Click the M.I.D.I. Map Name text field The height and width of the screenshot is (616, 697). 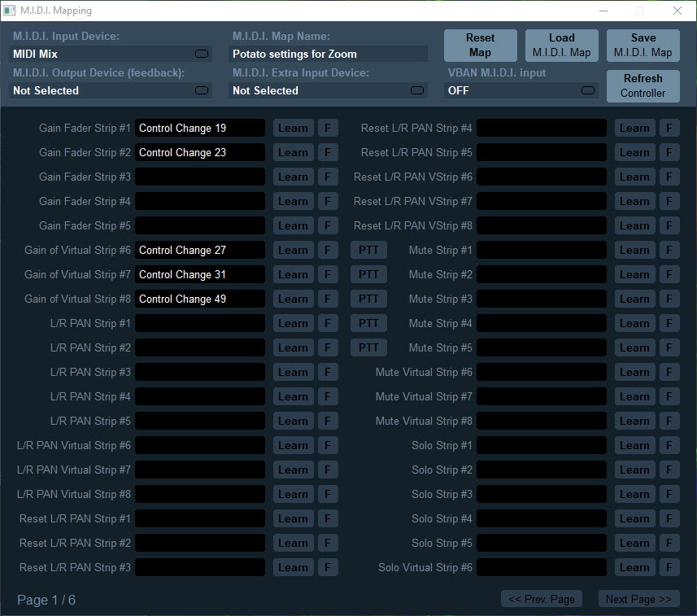click(x=329, y=55)
